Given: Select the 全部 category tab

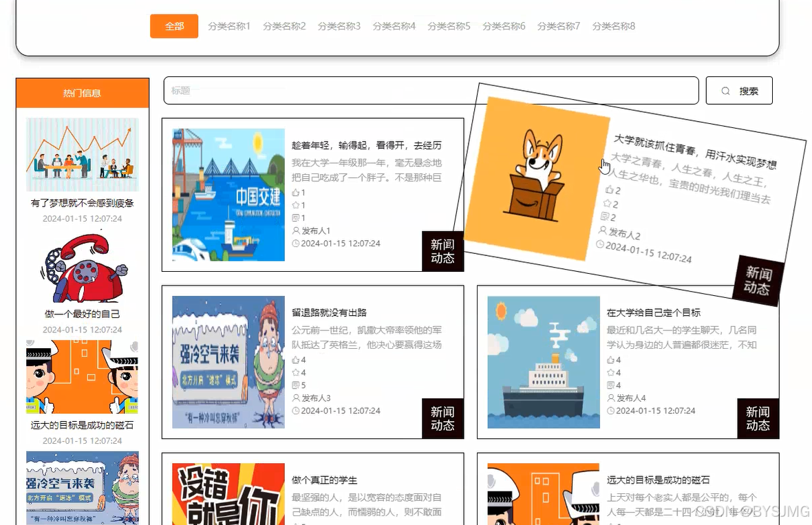Looking at the screenshot, I should click(174, 26).
